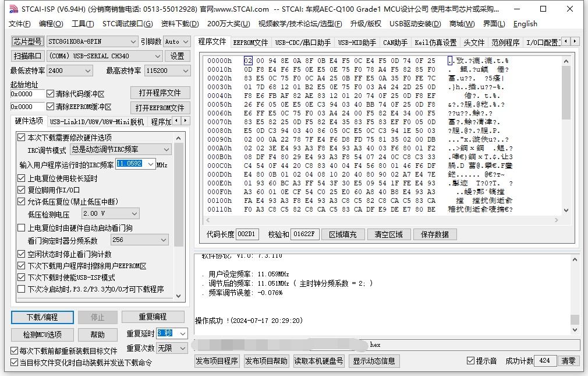588x376 pixels.
Task: Toggle 清除EEPROM缓冲区 checkbox
Action: point(50,107)
